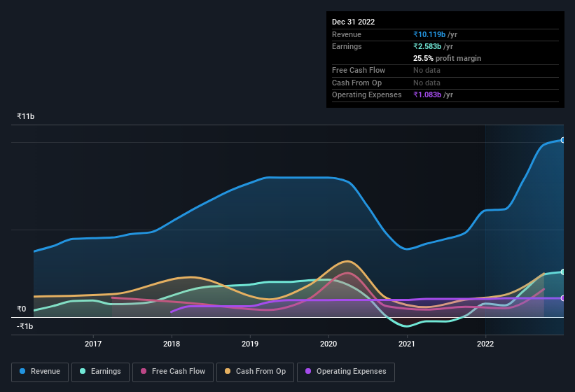Click the Cash From Op No data entry

point(427,83)
